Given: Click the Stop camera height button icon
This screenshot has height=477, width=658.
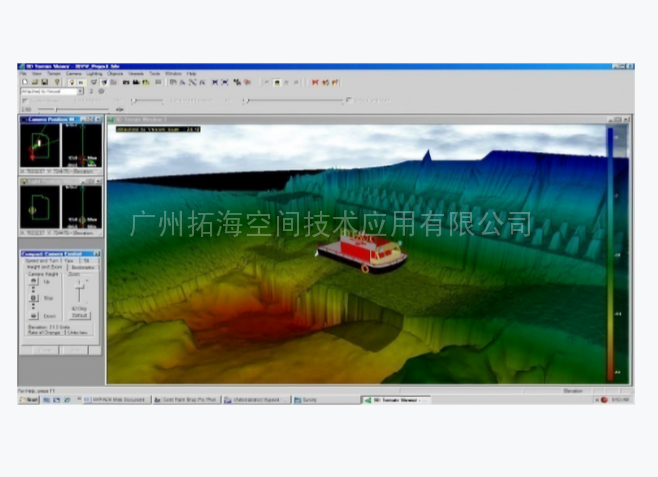Looking at the screenshot, I should pyautogui.click(x=33, y=298).
